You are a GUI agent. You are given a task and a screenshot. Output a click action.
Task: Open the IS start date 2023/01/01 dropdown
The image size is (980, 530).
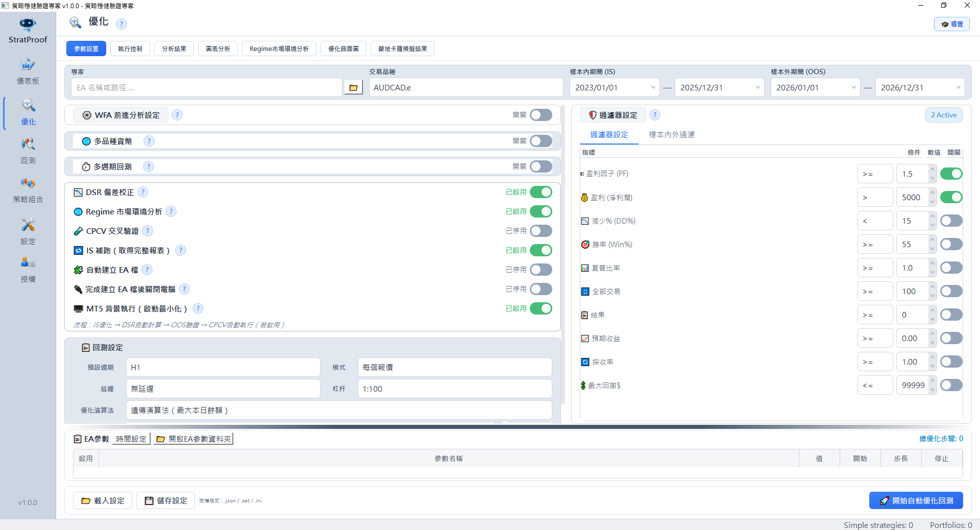615,87
